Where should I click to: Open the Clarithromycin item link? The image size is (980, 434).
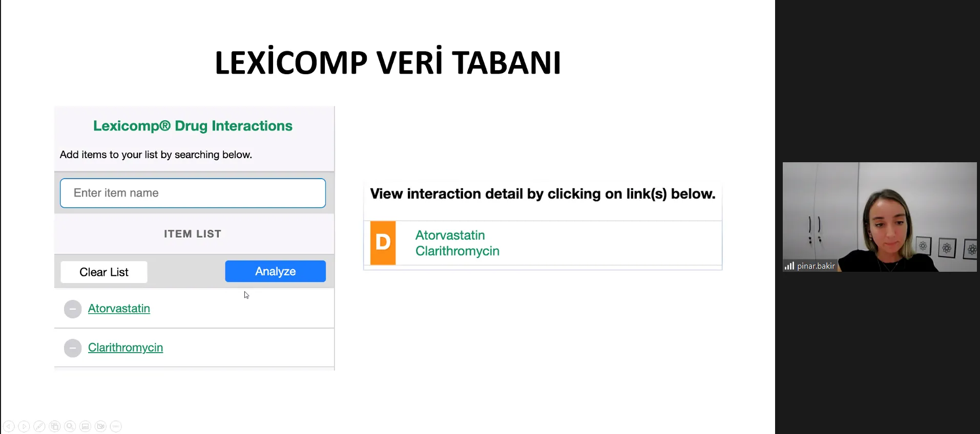[x=126, y=348]
